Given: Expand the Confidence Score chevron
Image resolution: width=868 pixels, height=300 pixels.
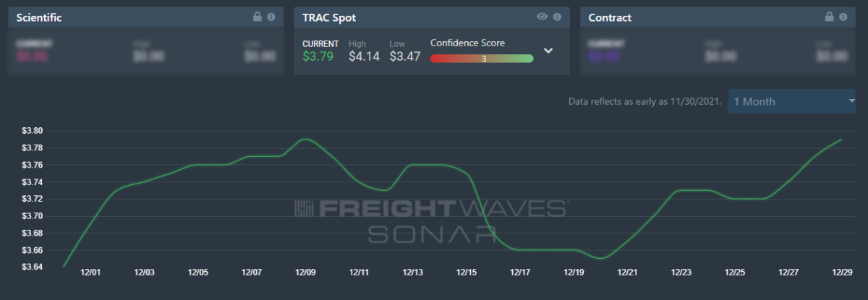Looking at the screenshot, I should coord(548,51).
